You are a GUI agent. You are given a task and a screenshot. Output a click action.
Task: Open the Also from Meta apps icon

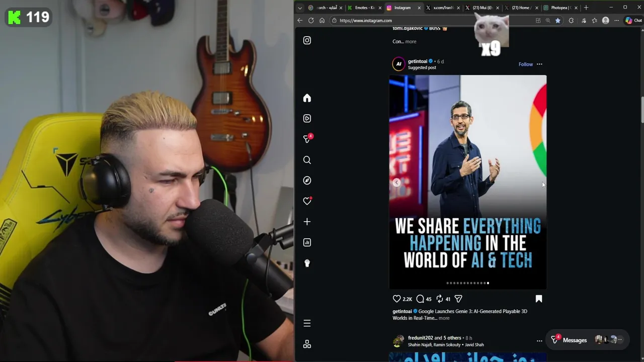point(307,344)
